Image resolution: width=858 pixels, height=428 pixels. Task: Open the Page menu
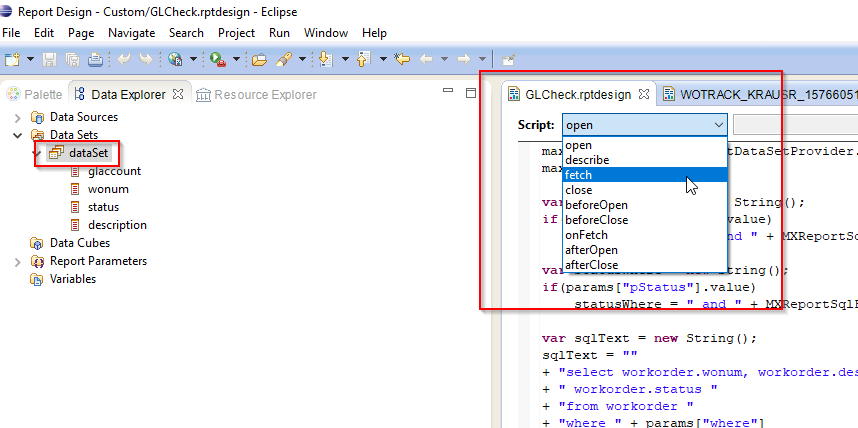(x=81, y=33)
